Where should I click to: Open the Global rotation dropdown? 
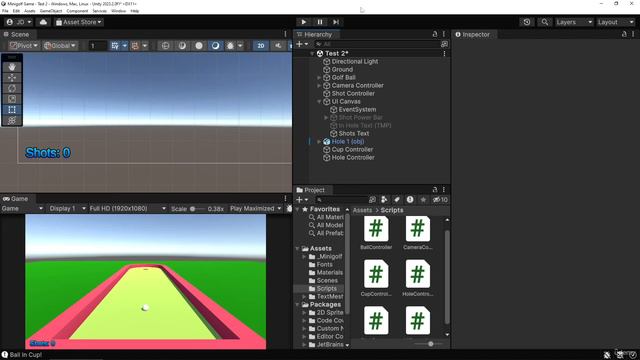pos(60,46)
